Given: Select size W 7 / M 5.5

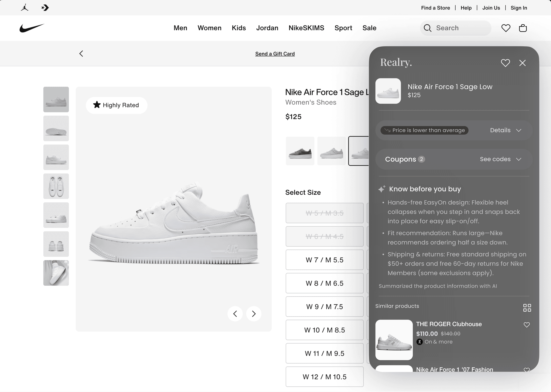Looking at the screenshot, I should [x=325, y=260].
